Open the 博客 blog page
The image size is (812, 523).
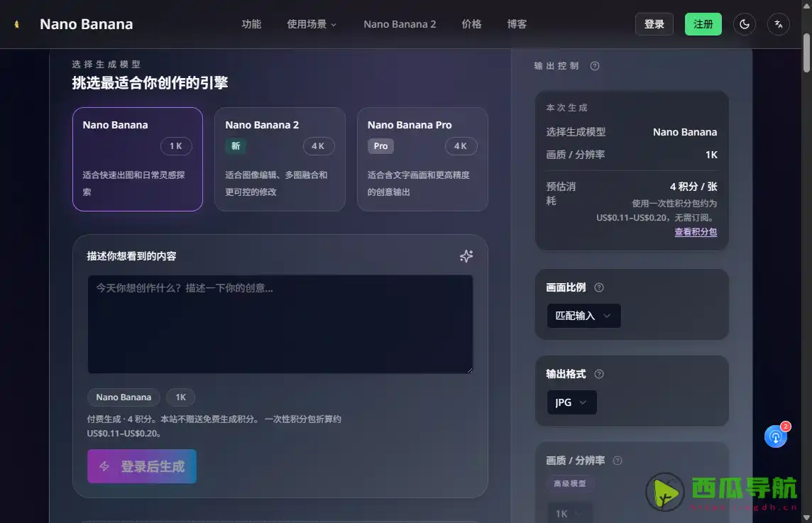(x=517, y=24)
